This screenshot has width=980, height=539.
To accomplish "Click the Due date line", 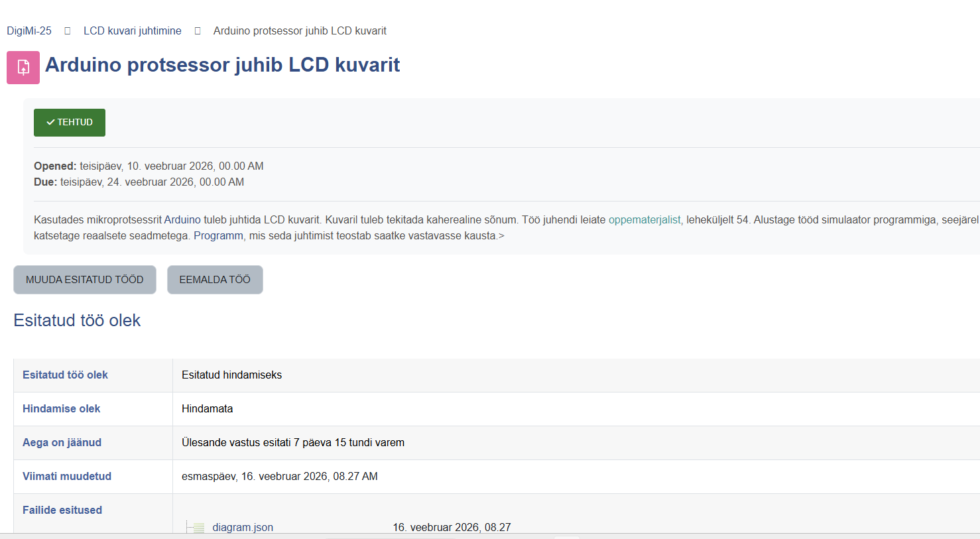I will point(139,182).
